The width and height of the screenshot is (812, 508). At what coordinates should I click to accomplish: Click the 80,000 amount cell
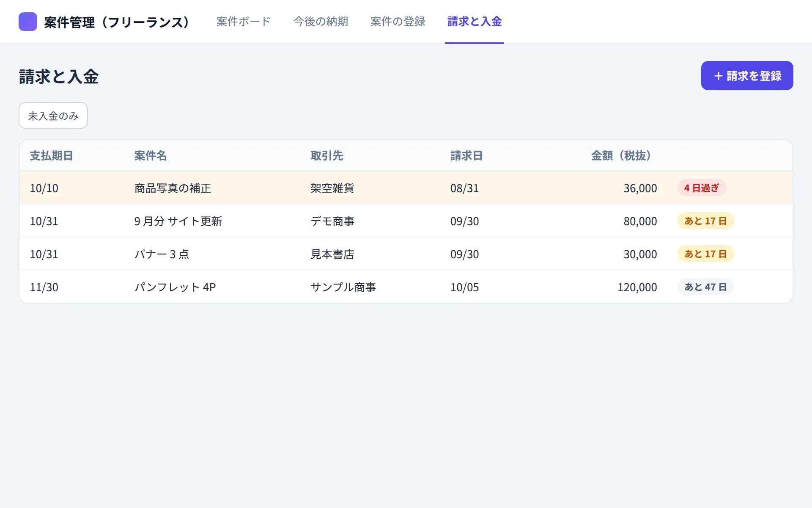[x=640, y=221]
